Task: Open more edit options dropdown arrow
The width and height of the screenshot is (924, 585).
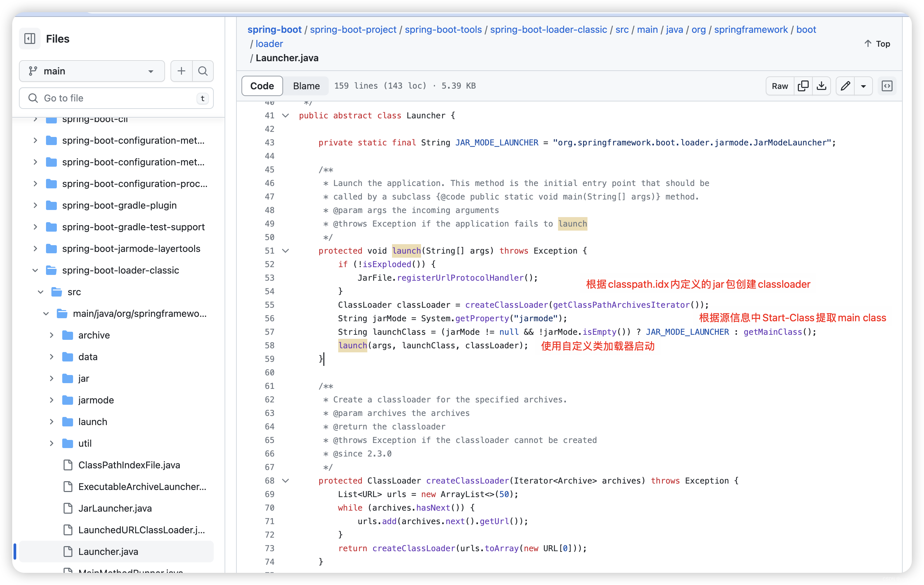Action: [863, 86]
